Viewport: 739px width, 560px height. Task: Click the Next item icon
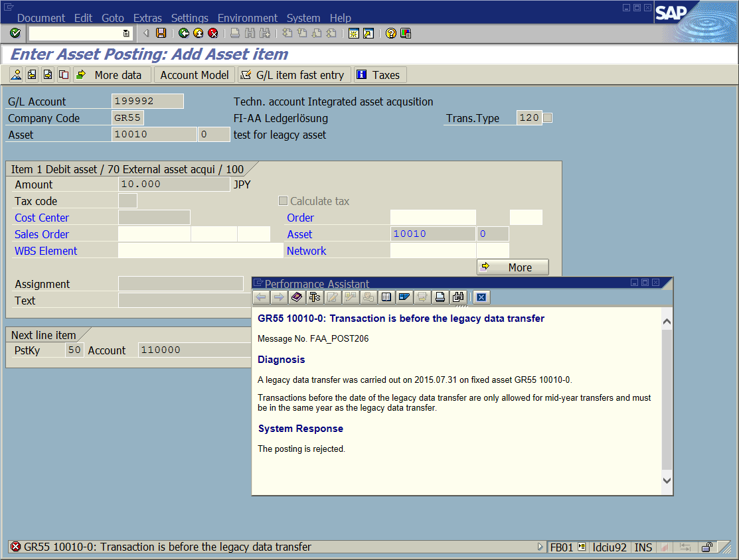click(x=48, y=75)
